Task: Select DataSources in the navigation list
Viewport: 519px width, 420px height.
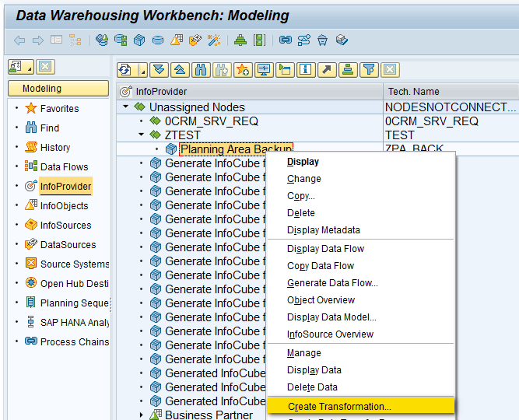Action: coord(68,244)
